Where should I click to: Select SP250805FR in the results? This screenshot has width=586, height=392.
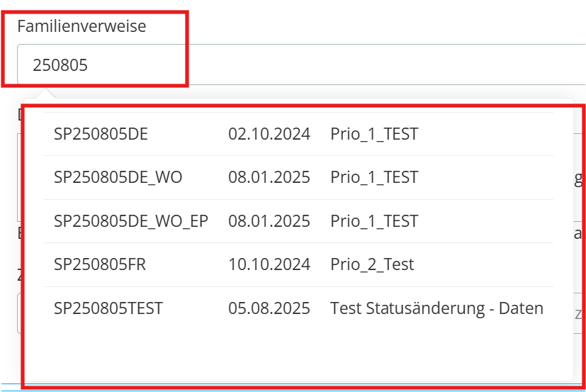(298, 264)
